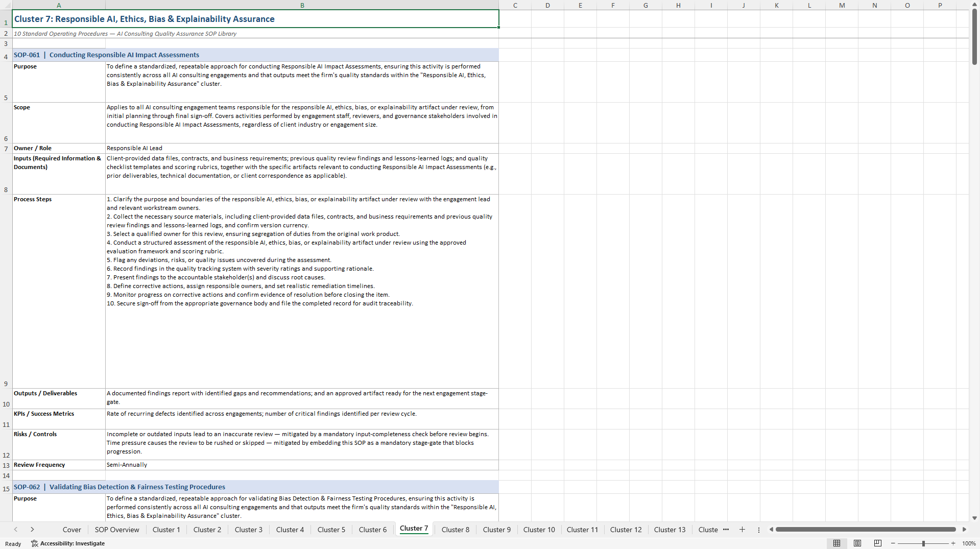The width and height of the screenshot is (980, 549).
Task: Switch to Cluster 6 tab
Action: pos(373,530)
